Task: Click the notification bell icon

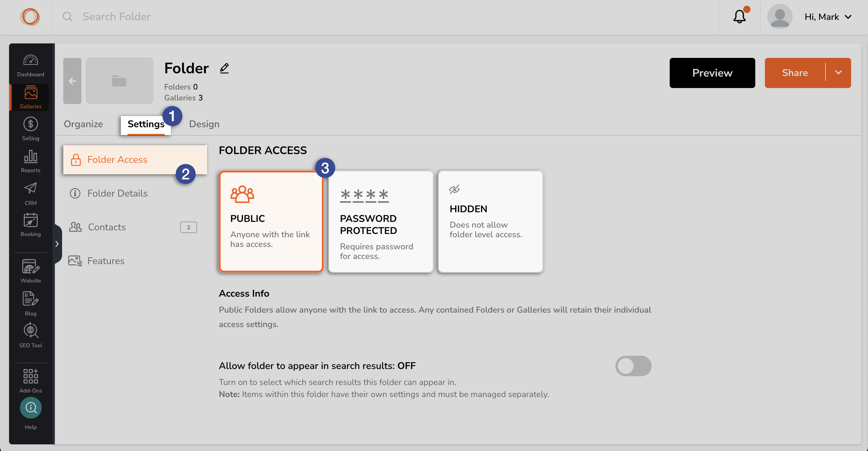Action: [739, 17]
